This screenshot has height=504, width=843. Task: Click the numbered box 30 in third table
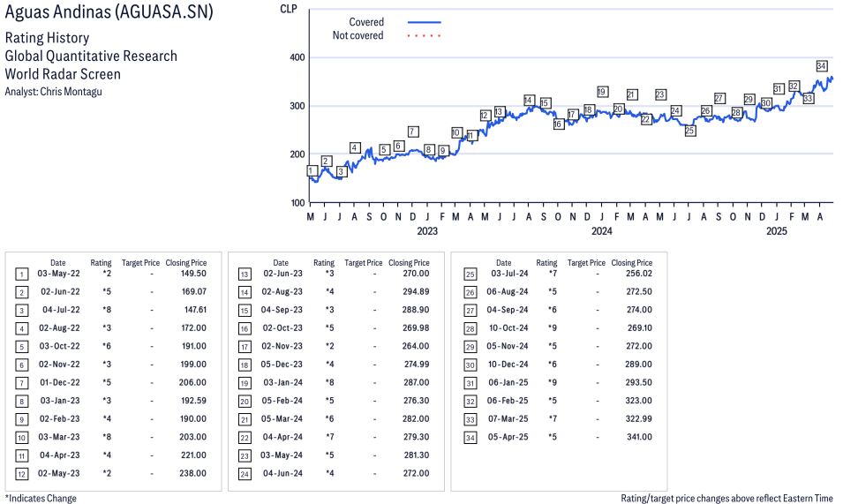tap(470, 365)
